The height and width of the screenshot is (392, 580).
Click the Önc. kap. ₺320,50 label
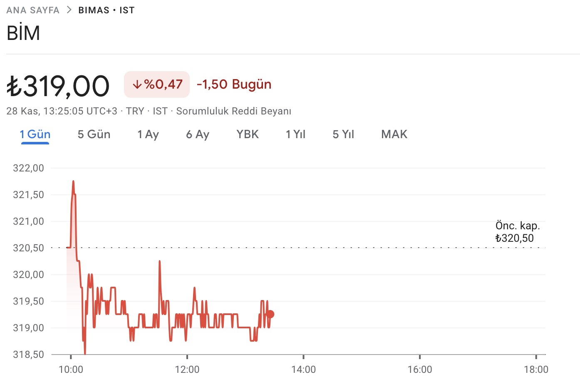click(x=517, y=232)
